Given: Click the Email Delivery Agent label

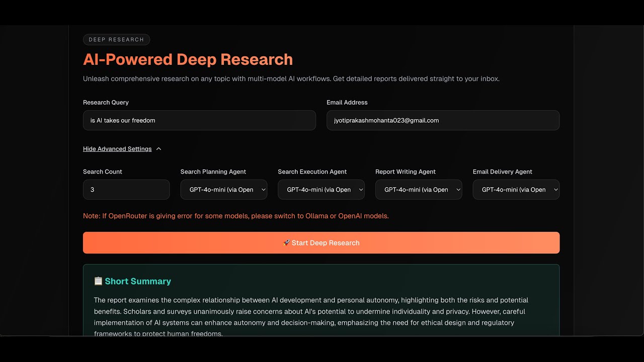Looking at the screenshot, I should coord(503,172).
